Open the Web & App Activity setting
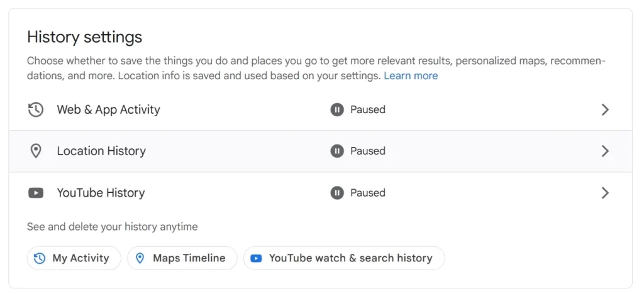The image size is (644, 294). click(320, 110)
